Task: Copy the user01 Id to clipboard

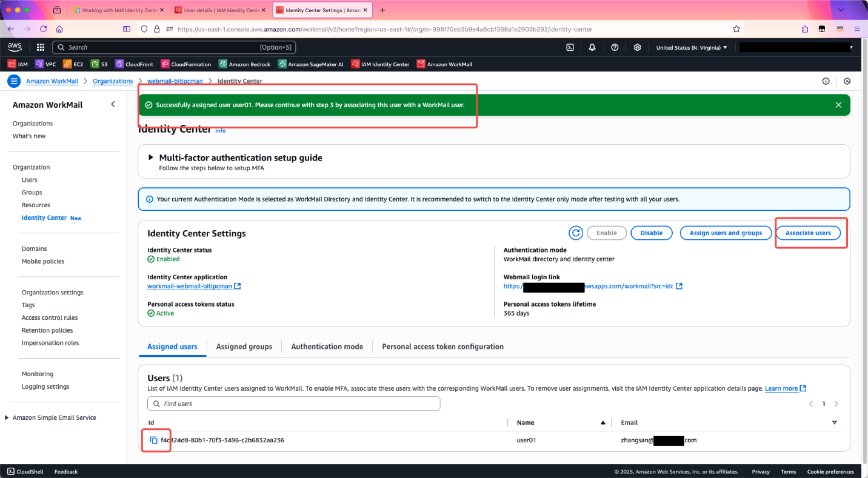Action: pos(154,440)
